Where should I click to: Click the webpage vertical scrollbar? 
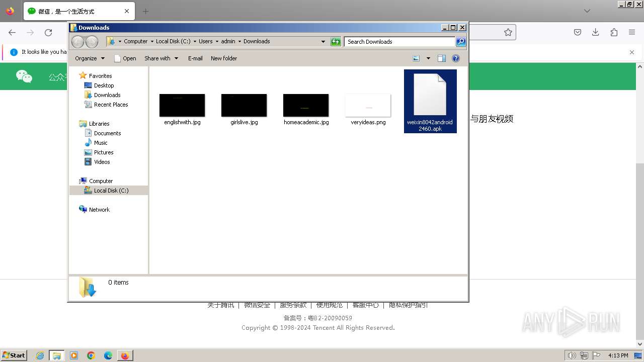click(640, 206)
